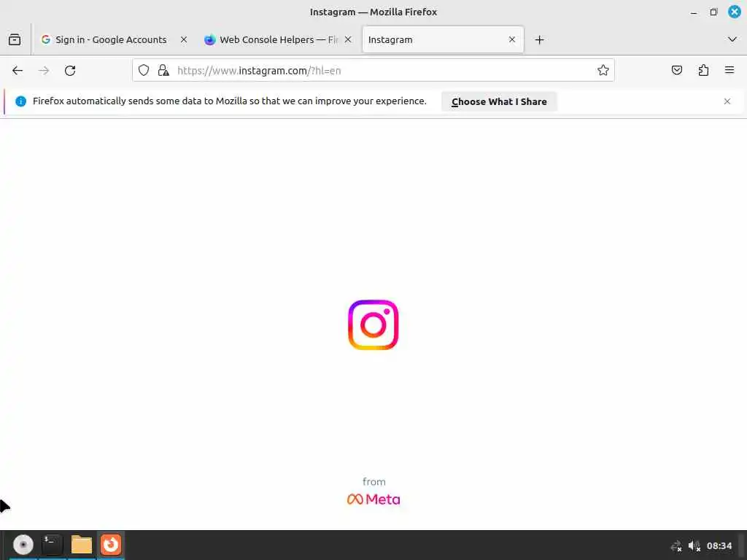Click the 08:34 clock

coord(719,545)
